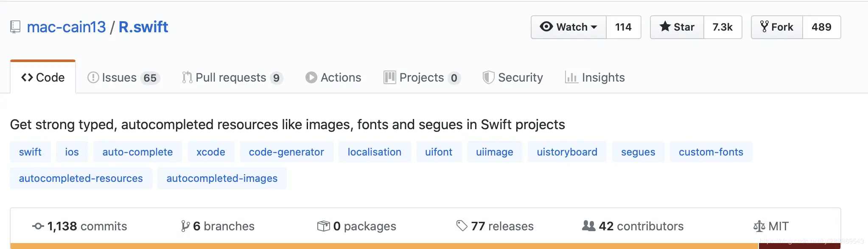Viewport: 868px width, 249px height.
Task: View the 114 watchers count
Action: click(x=623, y=27)
